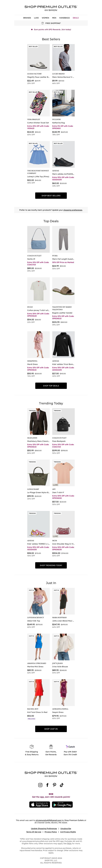Click the Shop Premium Outlets header logo
Viewport: 102px width, 868px height.
click(x=51, y=8)
